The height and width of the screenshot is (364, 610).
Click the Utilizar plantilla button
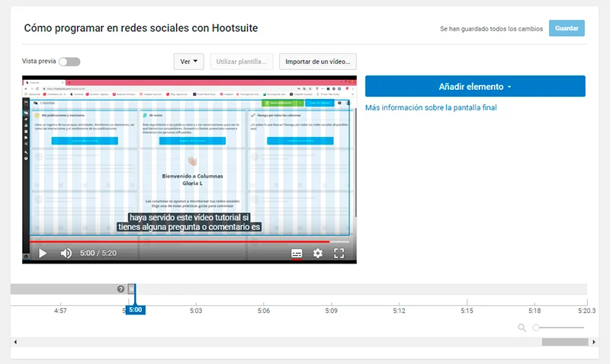[x=242, y=61]
